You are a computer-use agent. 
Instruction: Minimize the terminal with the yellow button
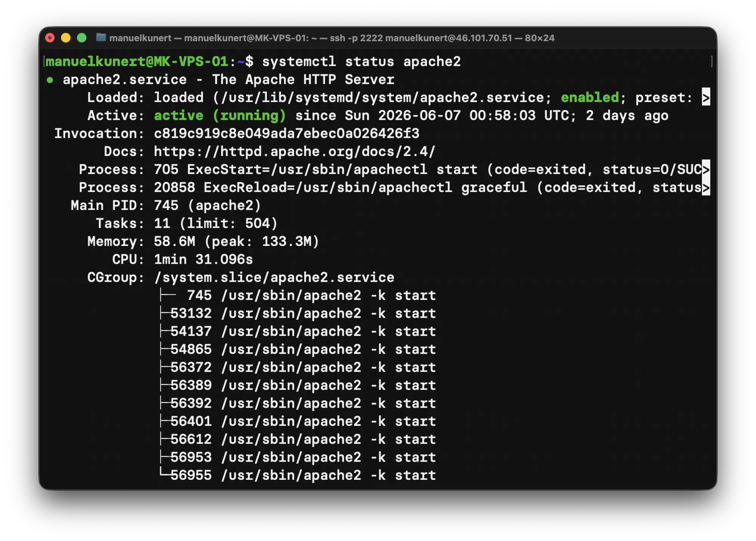point(66,38)
